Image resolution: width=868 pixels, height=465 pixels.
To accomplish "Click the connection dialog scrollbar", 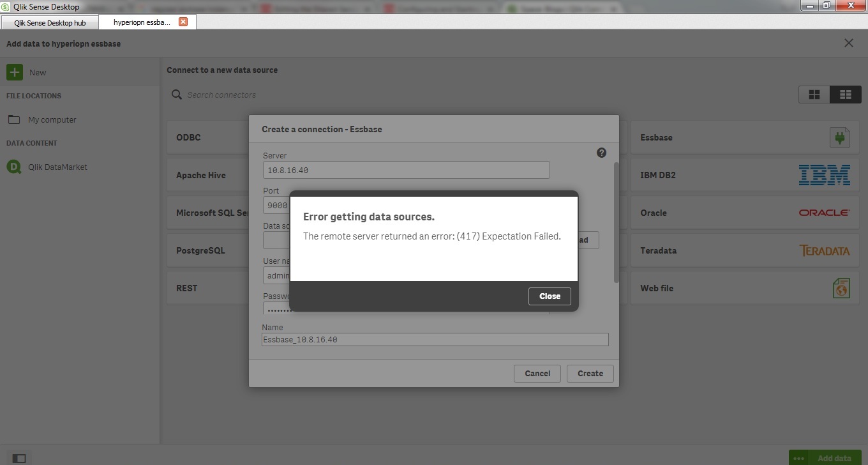I will [616, 222].
